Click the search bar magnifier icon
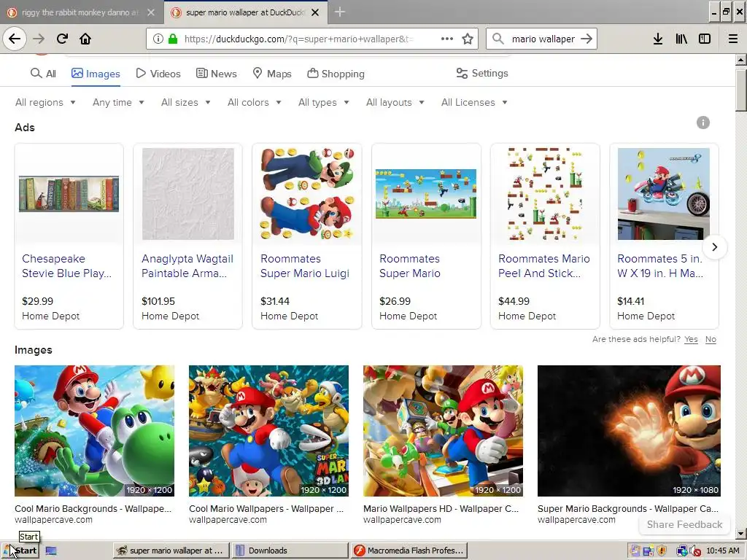The image size is (747, 560). [x=498, y=39]
